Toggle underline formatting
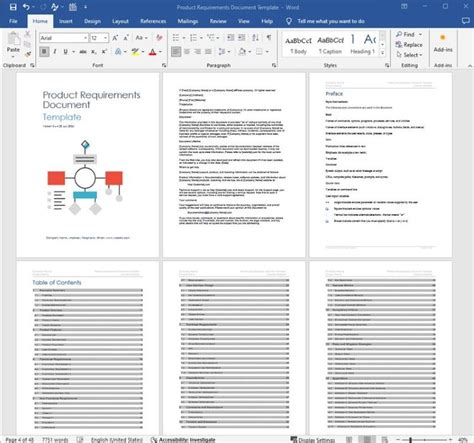Viewport: 474px width, 443px height. pos(65,52)
